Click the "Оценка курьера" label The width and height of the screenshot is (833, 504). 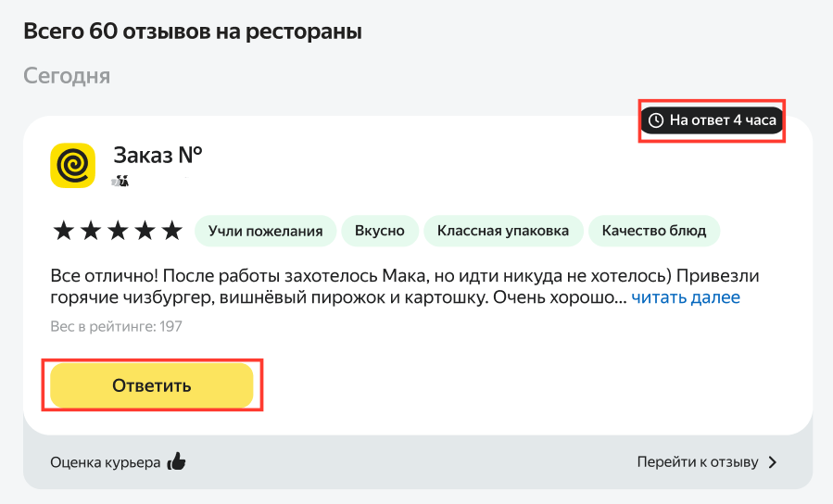click(x=106, y=462)
